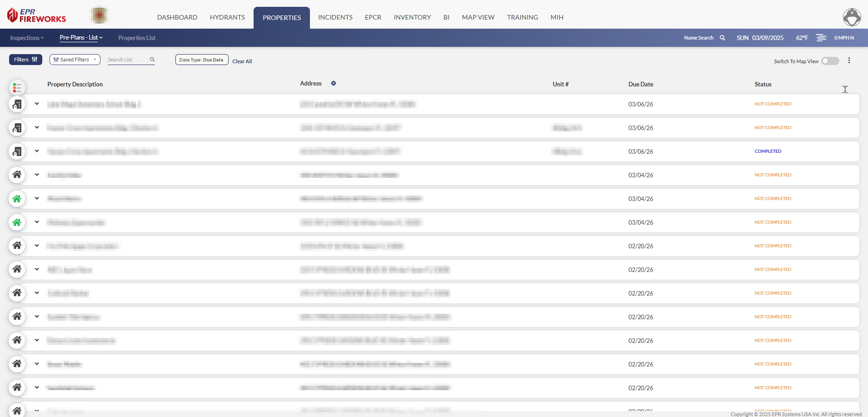The image size is (868, 417).
Task: Click the list legend icon above rows
Action: (17, 87)
